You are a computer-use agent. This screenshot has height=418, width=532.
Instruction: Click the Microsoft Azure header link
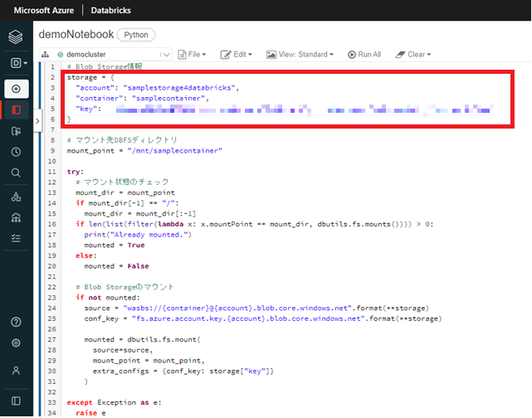(44, 11)
